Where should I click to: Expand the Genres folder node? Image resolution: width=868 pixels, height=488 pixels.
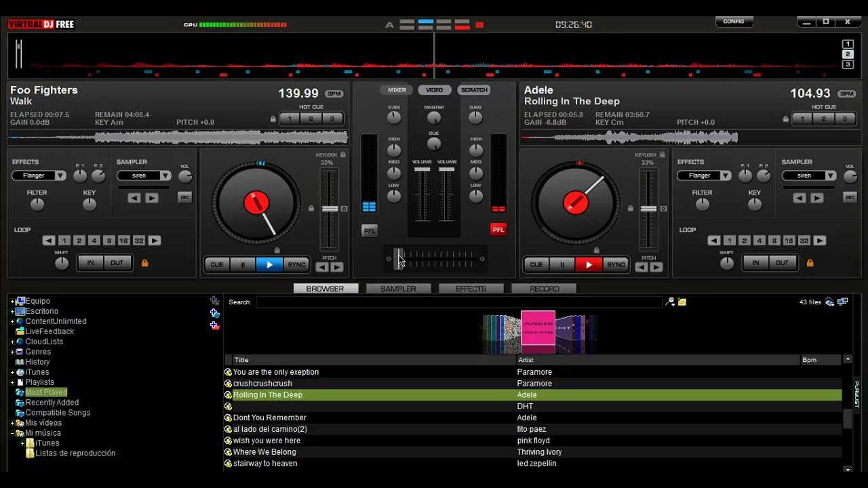click(12, 352)
